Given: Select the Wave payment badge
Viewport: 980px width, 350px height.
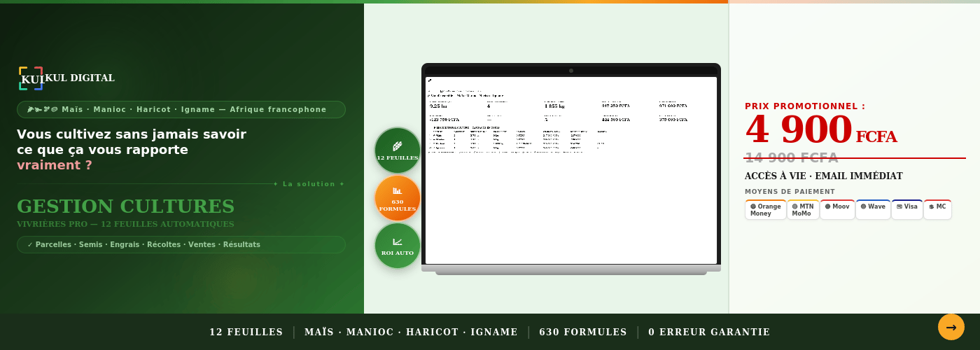Looking at the screenshot, I should point(873,209).
